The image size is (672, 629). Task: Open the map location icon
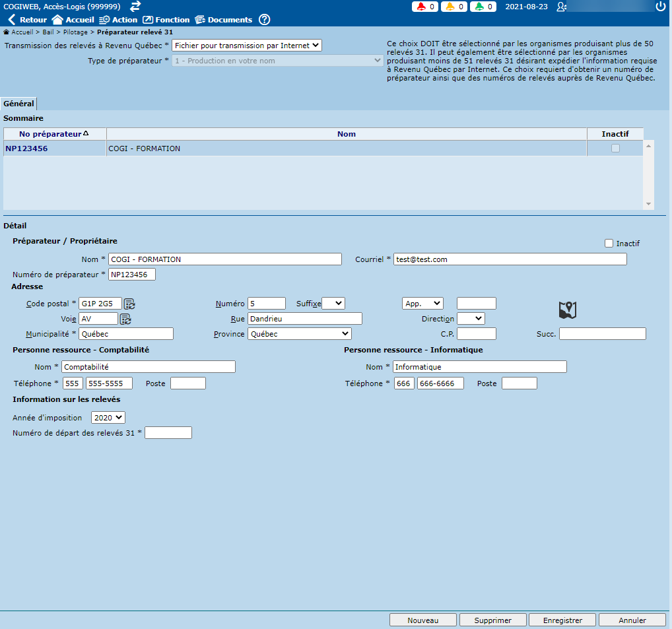coord(568,310)
